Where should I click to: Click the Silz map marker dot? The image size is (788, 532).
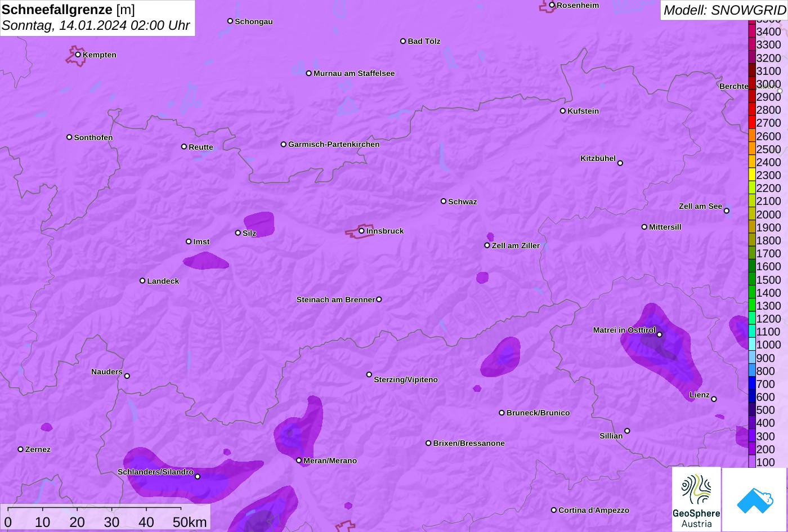click(x=238, y=233)
